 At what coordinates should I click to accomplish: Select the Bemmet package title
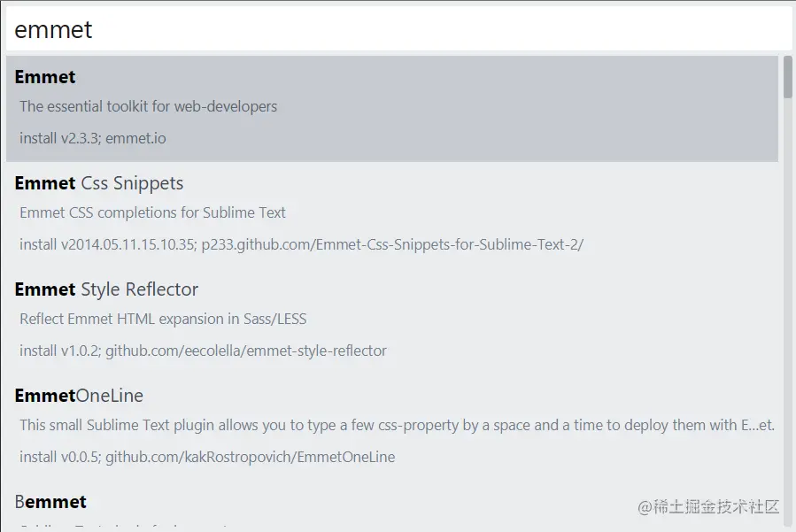(50, 502)
